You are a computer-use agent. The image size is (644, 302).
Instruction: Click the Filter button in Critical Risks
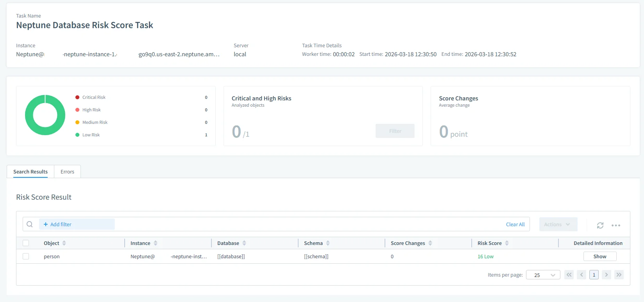395,131
